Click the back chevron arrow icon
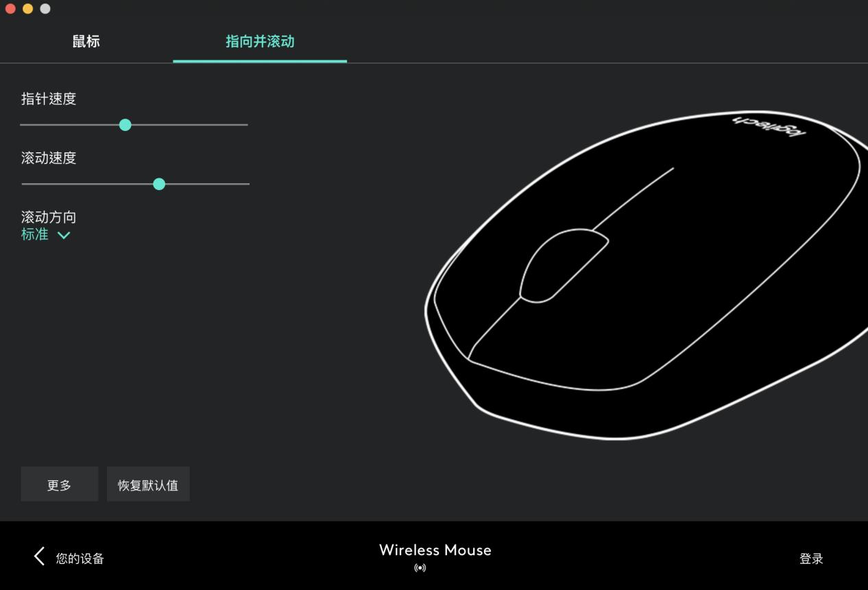 click(39, 556)
